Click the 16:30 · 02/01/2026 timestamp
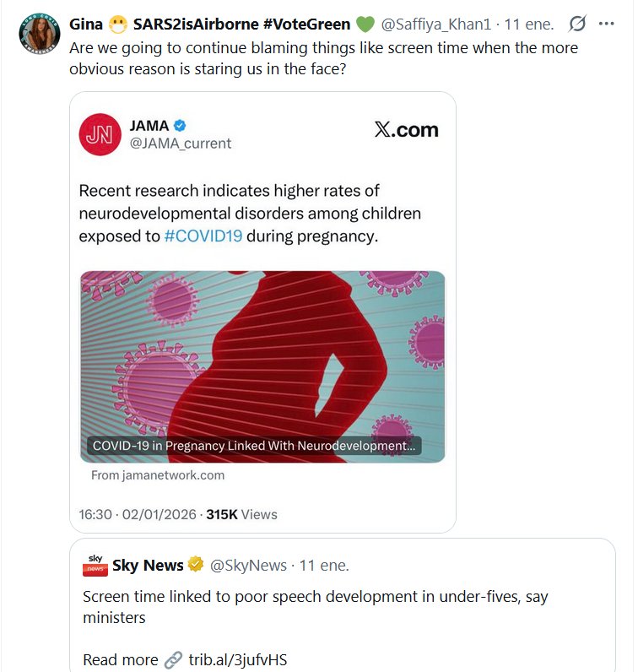This screenshot has height=672, width=638. (138, 514)
